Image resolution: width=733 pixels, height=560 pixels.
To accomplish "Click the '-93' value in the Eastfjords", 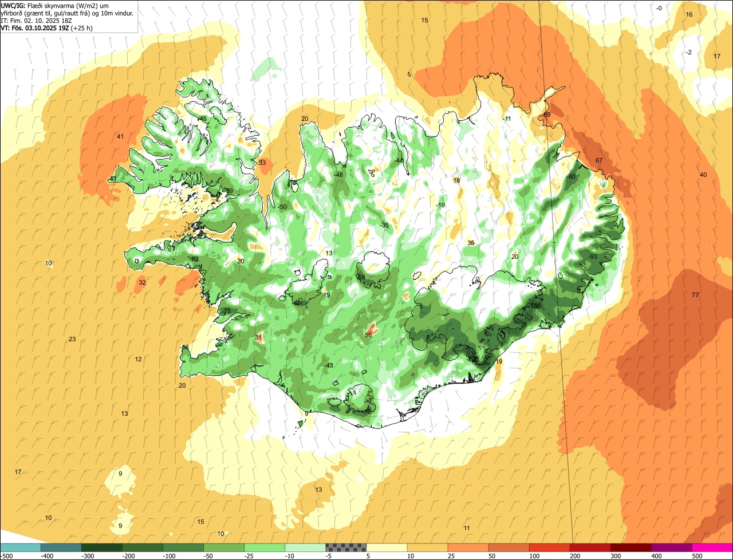I will [x=593, y=257].
